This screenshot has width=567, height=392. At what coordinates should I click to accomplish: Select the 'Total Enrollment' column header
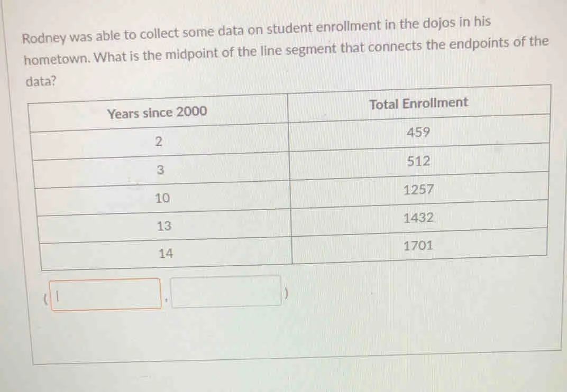pos(419,104)
